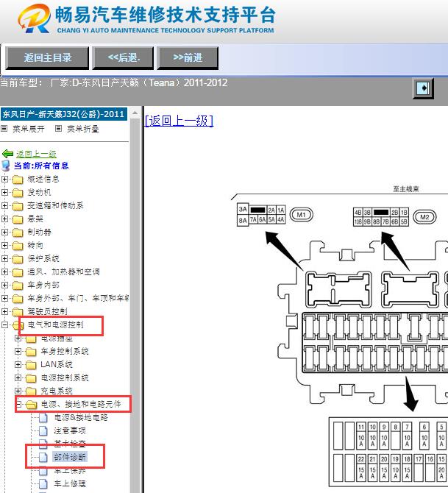The width and height of the screenshot is (448, 493).
Task: Click the arrow panel toggle icon at right
Action: [x=423, y=88]
